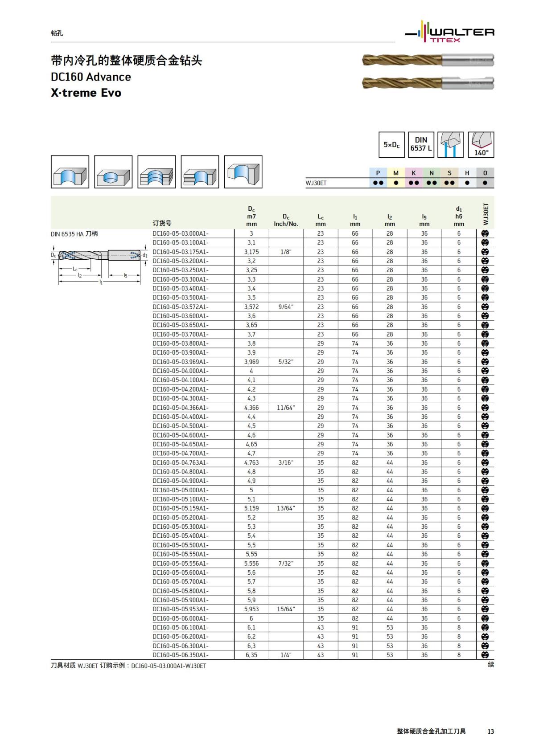Click the 续 continuation mark
The height and width of the screenshot is (756, 535).
[x=491, y=664]
